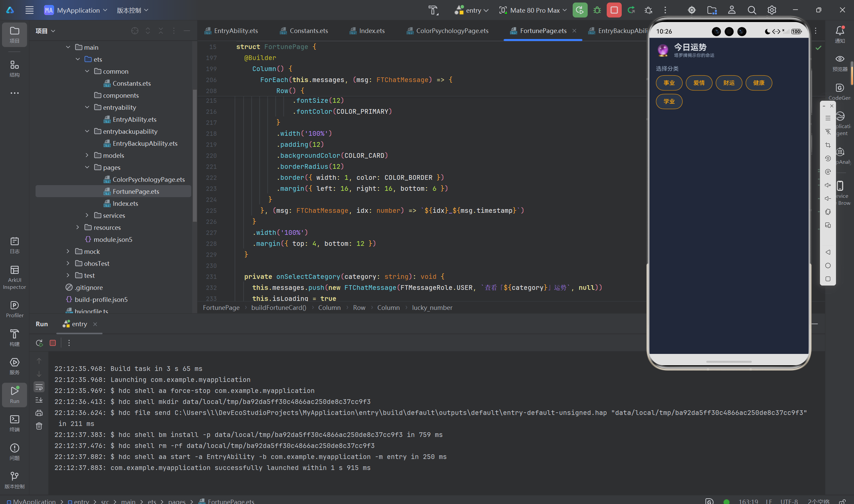Open the 问题 problems tool window
This screenshot has width=854, height=504.
coord(15,452)
